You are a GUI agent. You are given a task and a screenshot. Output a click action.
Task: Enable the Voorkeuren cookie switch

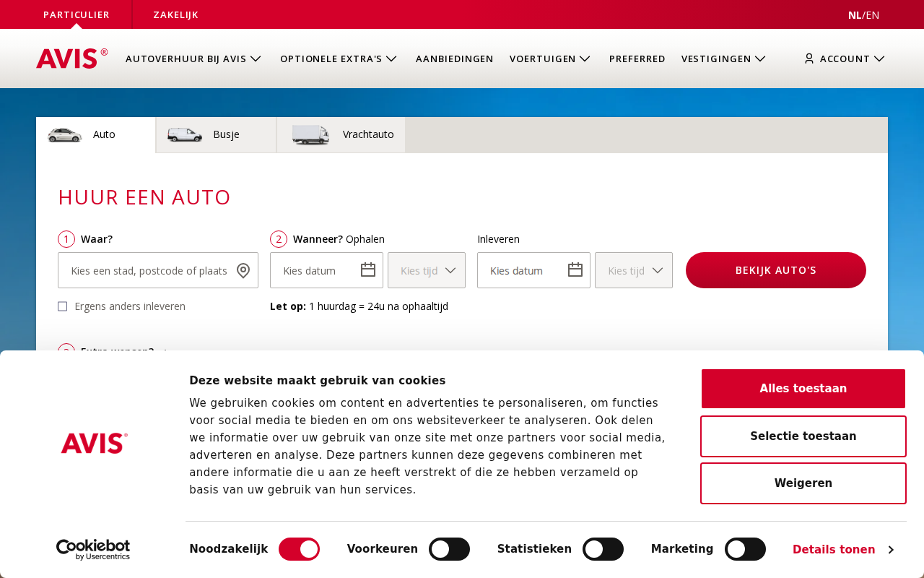point(449,549)
